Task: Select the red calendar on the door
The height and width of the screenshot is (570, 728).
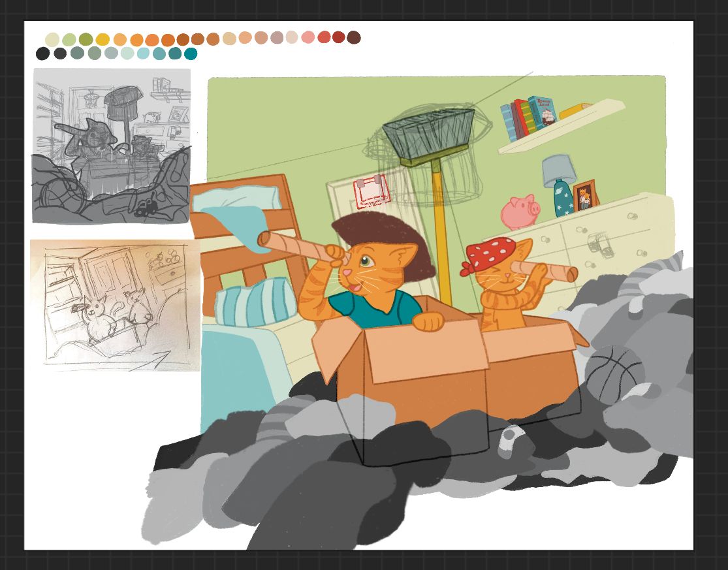Action: coord(372,190)
